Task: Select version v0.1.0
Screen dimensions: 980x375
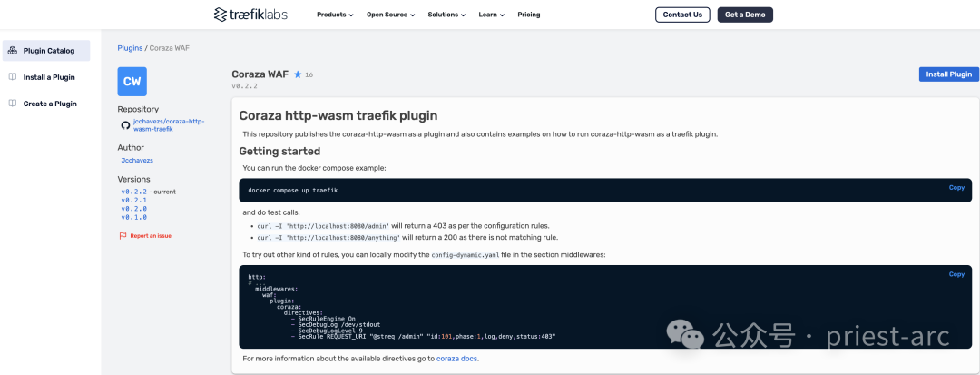Action: (133, 218)
